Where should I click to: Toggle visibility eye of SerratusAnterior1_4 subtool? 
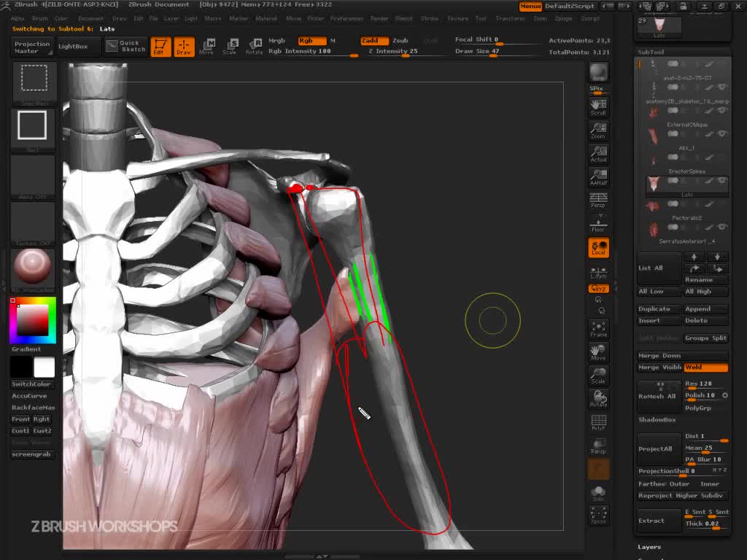pyautogui.click(x=722, y=227)
